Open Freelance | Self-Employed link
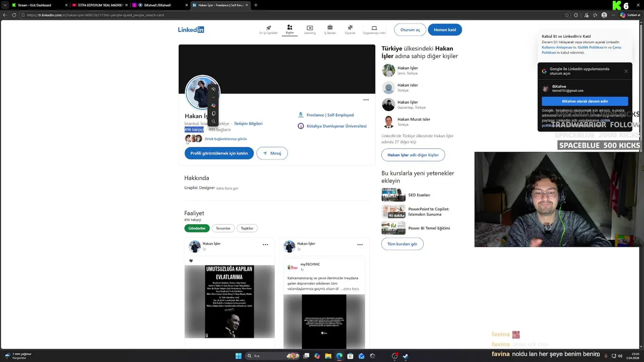This screenshot has height=362, width=644. click(x=330, y=115)
